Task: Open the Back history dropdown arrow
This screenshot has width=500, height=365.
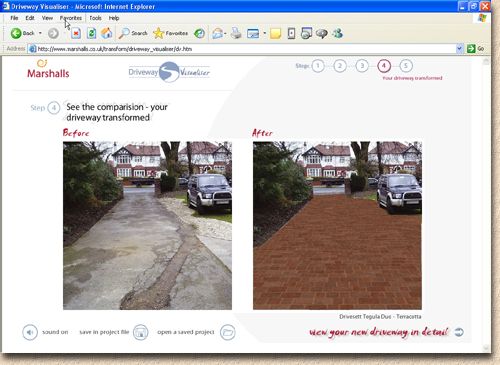Action: [40, 33]
